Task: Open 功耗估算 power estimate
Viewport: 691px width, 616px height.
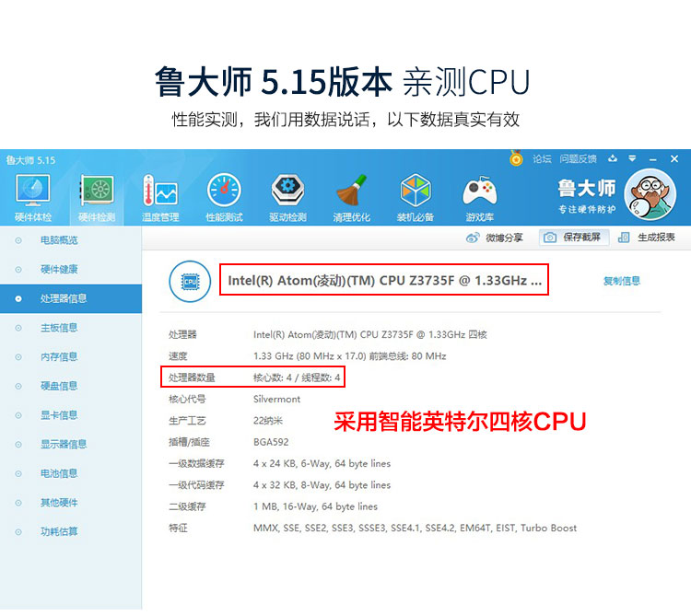Action: tap(59, 531)
